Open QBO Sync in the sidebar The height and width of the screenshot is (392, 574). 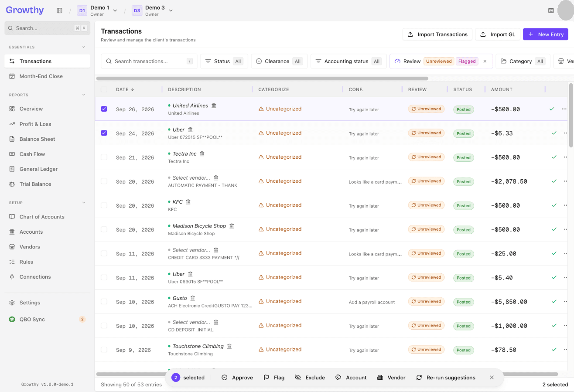pos(47,319)
